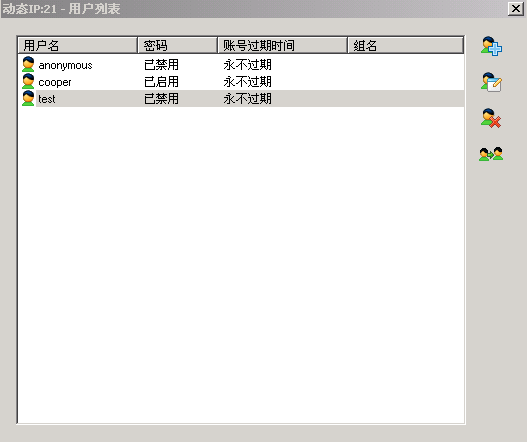
Task: Click the copy user icon
Action: 491,154
